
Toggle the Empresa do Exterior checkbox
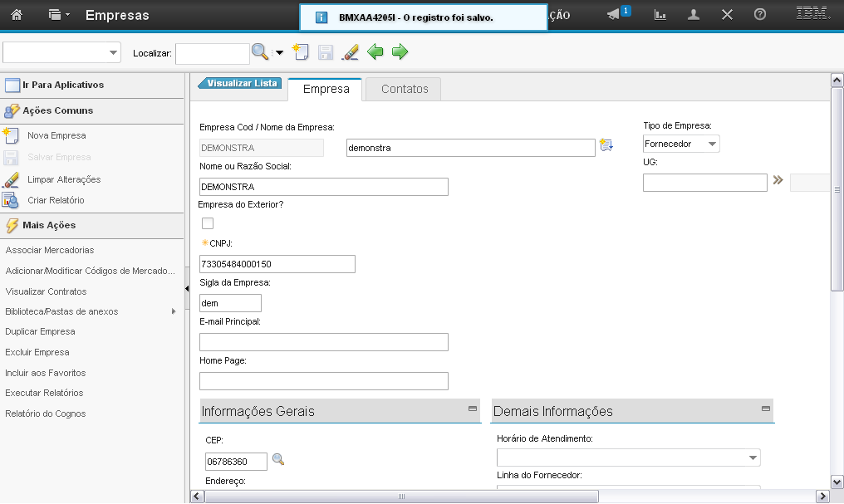pyautogui.click(x=208, y=223)
